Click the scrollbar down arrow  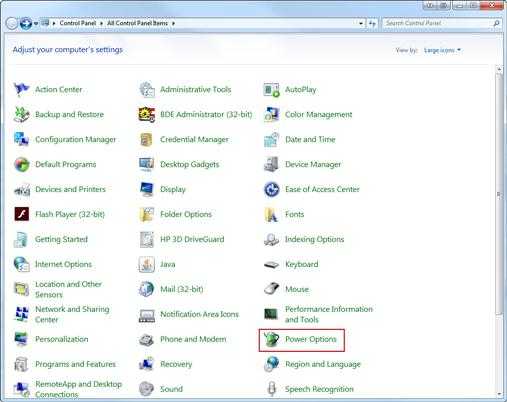click(x=499, y=394)
